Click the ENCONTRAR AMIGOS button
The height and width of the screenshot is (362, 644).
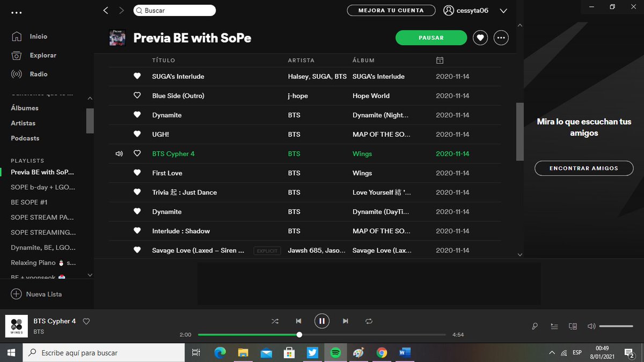click(x=584, y=168)
